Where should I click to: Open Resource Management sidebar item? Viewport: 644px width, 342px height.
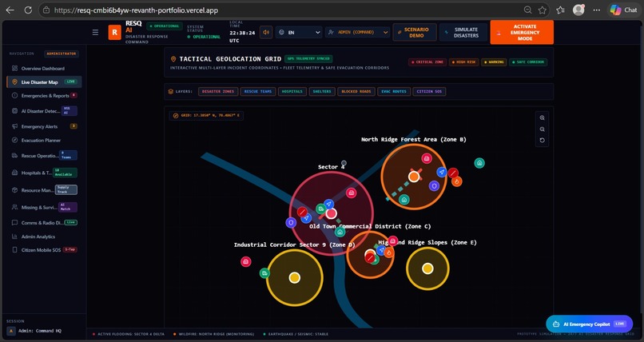click(x=44, y=190)
